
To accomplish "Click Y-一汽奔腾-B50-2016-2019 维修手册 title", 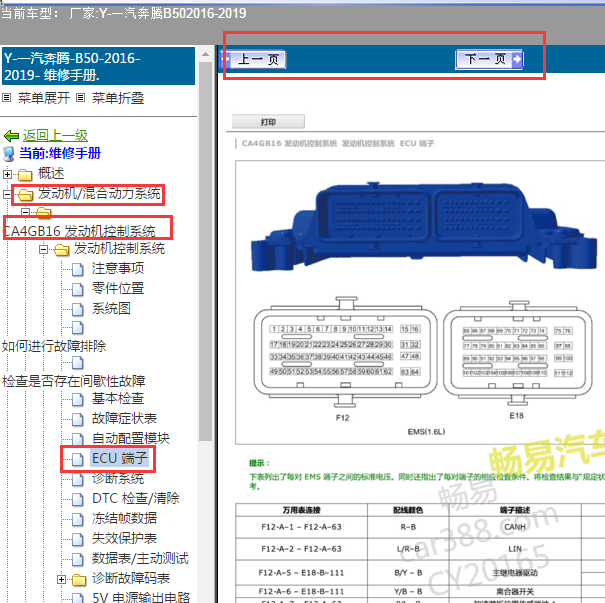I will click(98, 66).
